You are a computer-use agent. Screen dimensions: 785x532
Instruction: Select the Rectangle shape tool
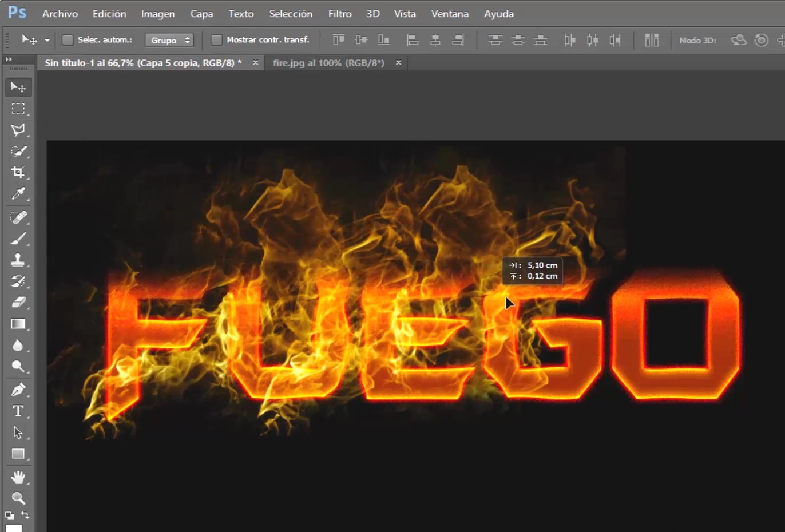point(18,454)
